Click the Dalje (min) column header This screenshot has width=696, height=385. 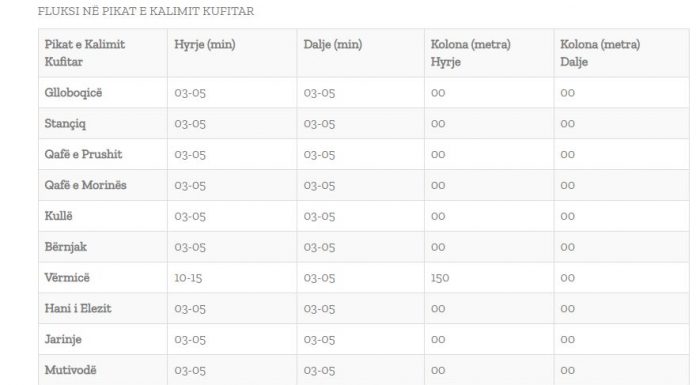coord(333,44)
